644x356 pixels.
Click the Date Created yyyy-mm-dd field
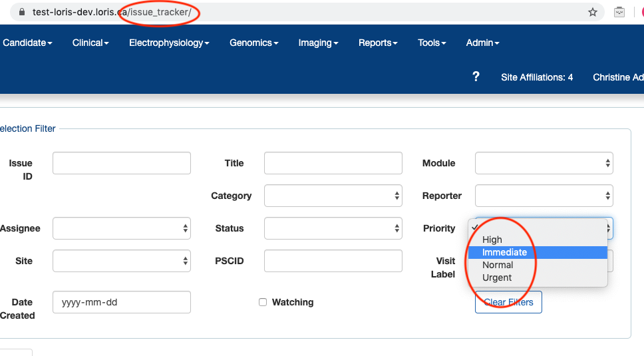pyautogui.click(x=122, y=302)
